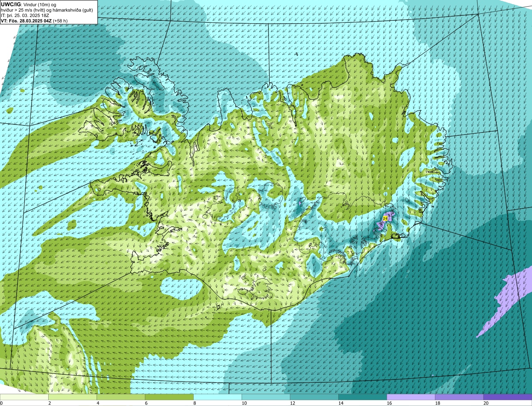Click the title line 'UWC/IG: Vindur (10m) og'
This screenshot has height=406, width=532.
pos(28,4)
